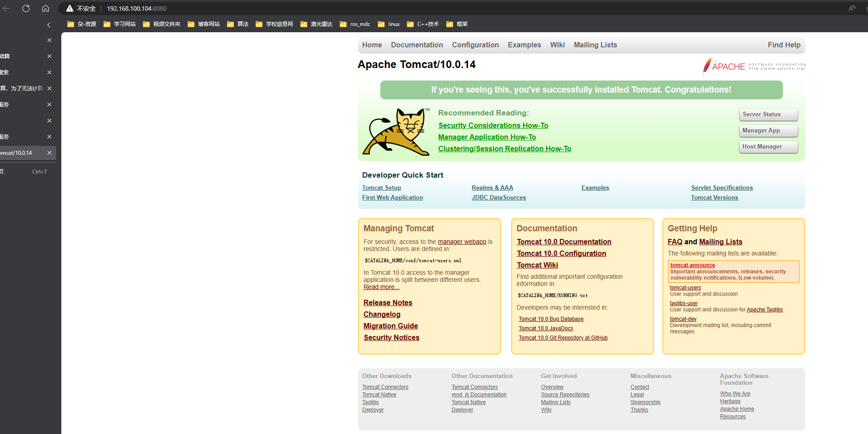Open Clustering/Session Replication How-To link
868x434 pixels.
(x=505, y=149)
